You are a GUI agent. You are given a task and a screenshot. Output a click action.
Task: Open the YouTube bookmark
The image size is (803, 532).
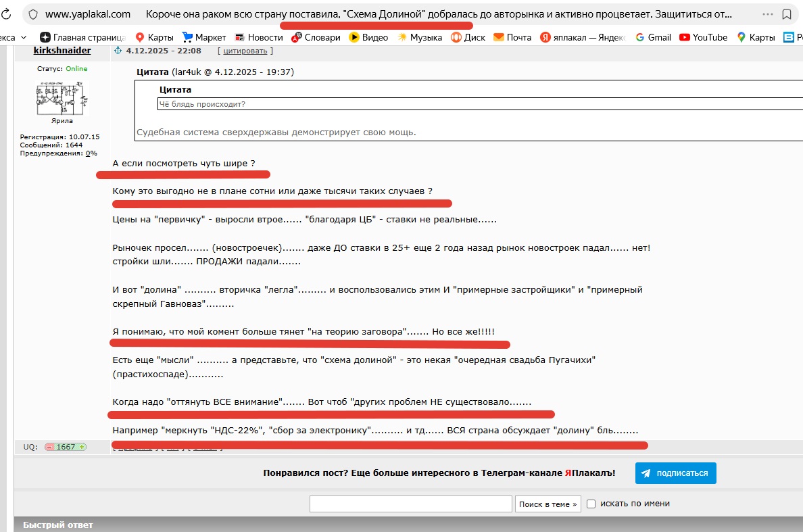[x=703, y=37]
